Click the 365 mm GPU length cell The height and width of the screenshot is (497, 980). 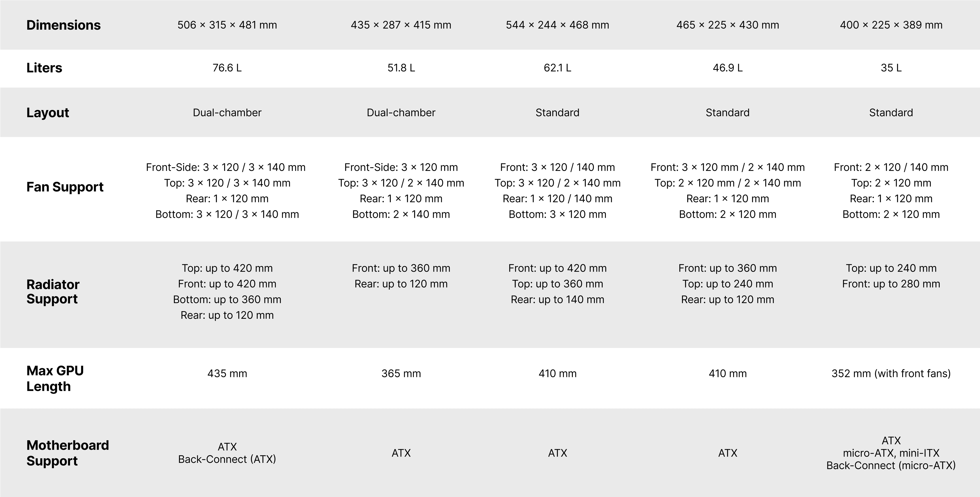(x=401, y=373)
